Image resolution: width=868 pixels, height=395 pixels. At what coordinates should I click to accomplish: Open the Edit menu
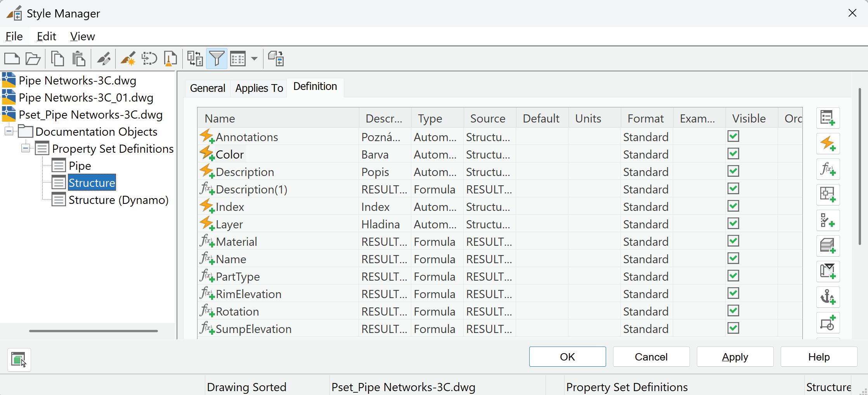click(46, 36)
